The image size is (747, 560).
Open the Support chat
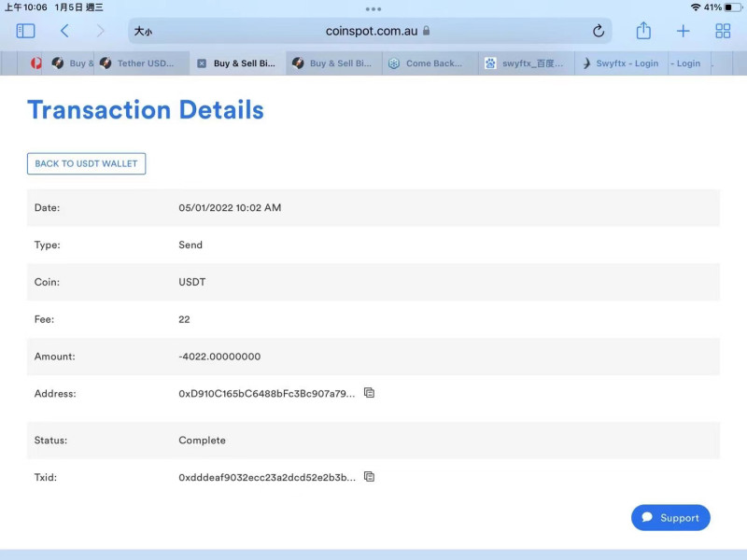click(x=670, y=518)
